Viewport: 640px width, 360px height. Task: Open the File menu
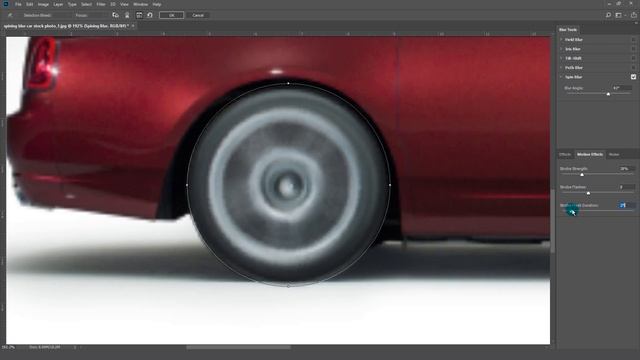tap(18, 4)
